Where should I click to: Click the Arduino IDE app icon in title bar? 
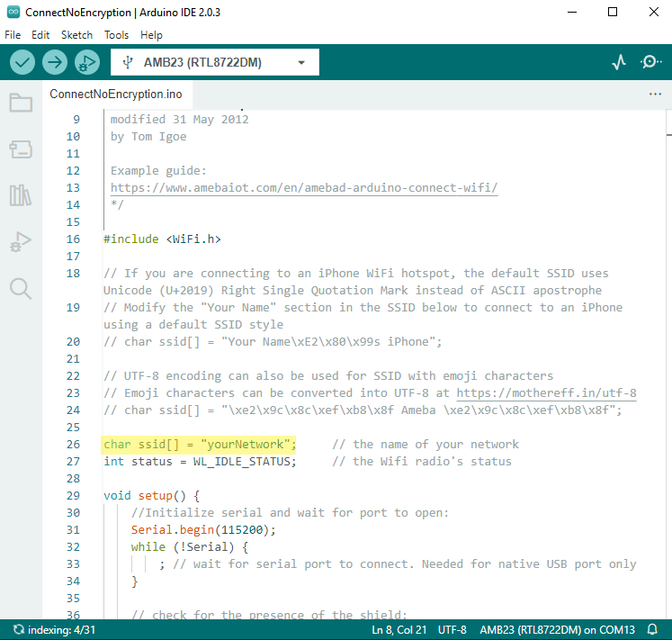pyautogui.click(x=13, y=12)
